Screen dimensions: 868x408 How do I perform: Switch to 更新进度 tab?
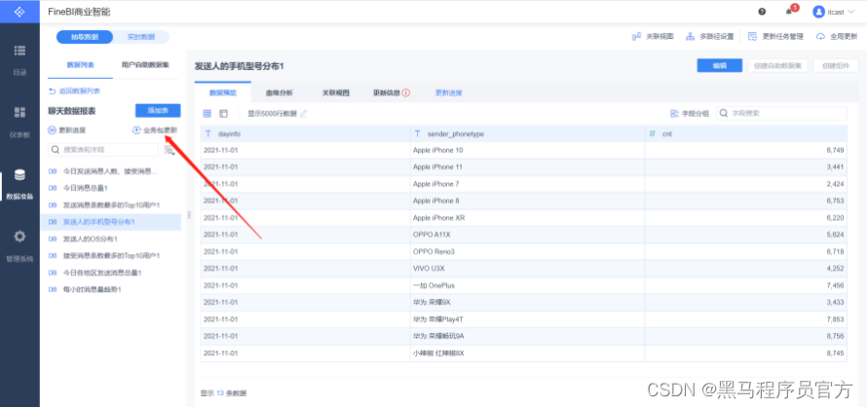(448, 93)
